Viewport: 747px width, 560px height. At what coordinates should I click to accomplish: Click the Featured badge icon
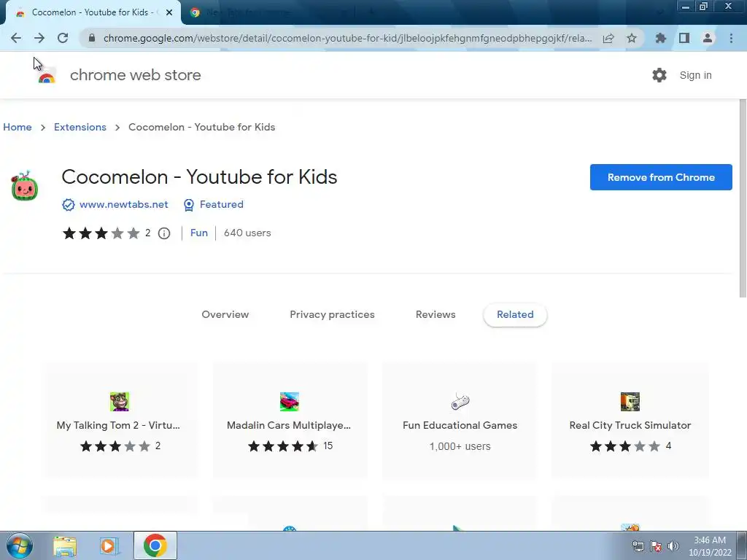pos(189,205)
